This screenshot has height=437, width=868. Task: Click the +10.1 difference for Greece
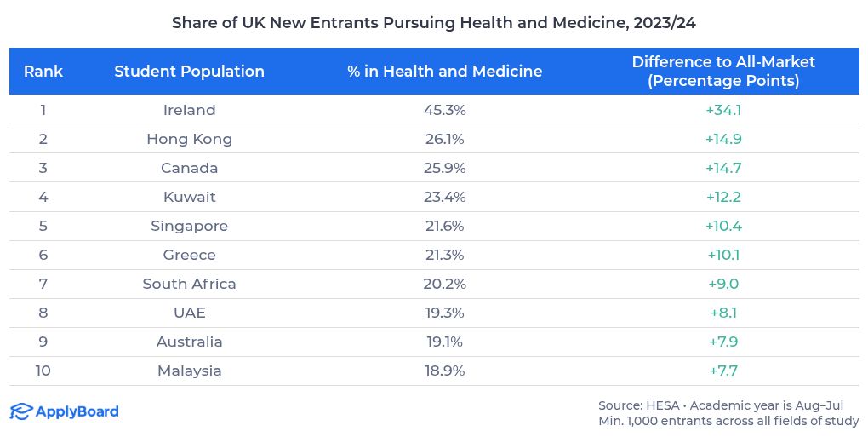click(723, 255)
